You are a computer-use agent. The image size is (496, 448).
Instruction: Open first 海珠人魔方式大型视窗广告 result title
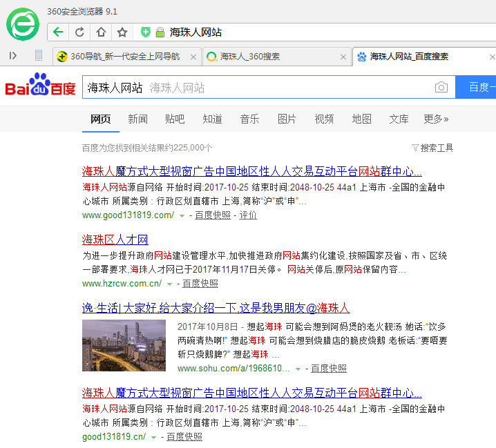coord(251,171)
